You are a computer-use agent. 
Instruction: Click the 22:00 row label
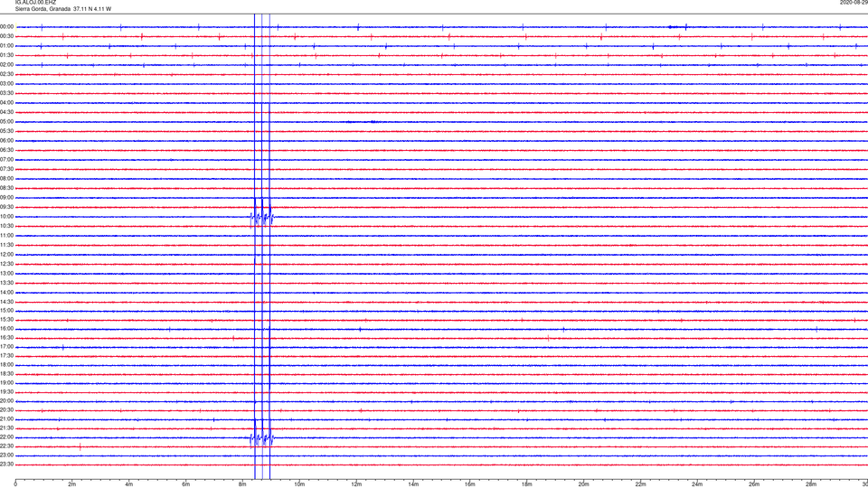[6, 437]
